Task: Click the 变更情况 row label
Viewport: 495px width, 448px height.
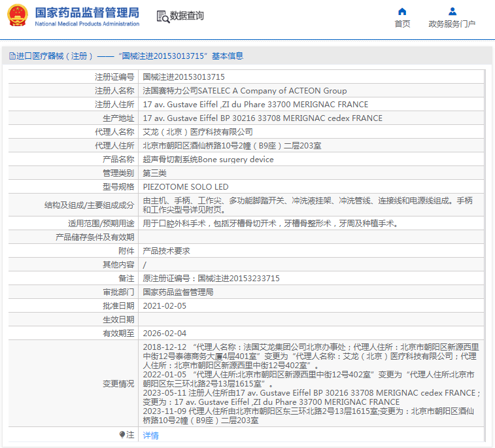Action: (x=118, y=384)
